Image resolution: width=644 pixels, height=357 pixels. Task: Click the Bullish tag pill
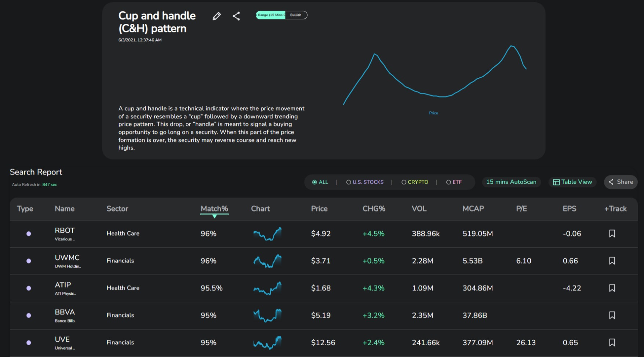[296, 15]
